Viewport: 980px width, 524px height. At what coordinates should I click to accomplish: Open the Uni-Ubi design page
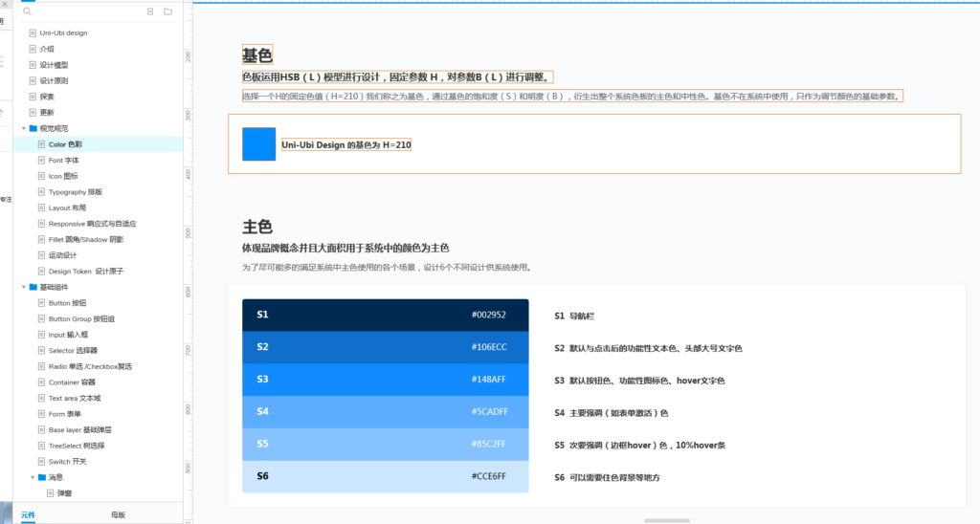(x=63, y=33)
